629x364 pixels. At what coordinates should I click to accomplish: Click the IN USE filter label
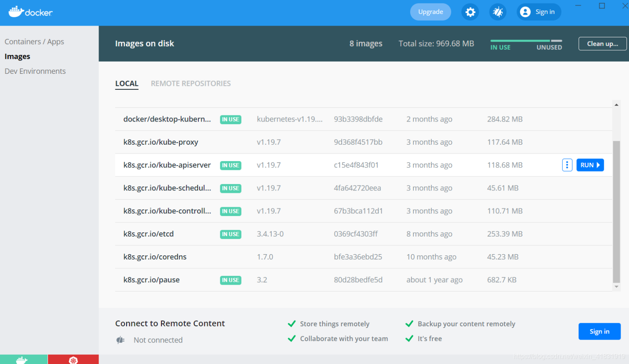click(x=500, y=47)
